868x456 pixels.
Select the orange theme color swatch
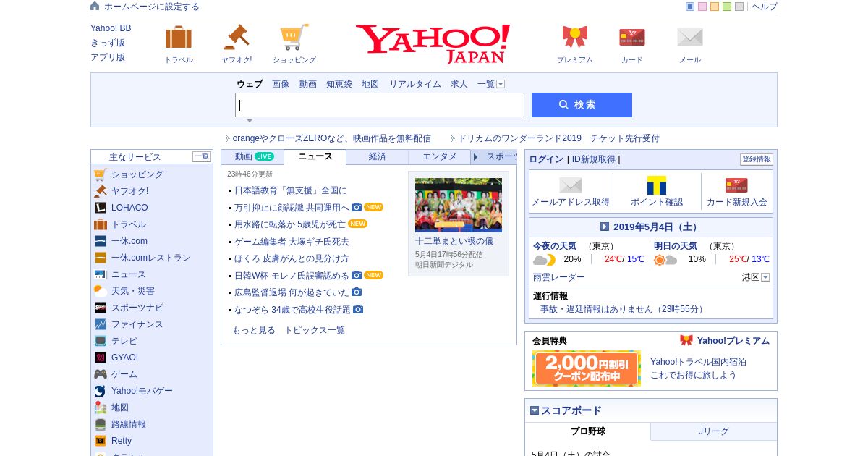tap(715, 7)
